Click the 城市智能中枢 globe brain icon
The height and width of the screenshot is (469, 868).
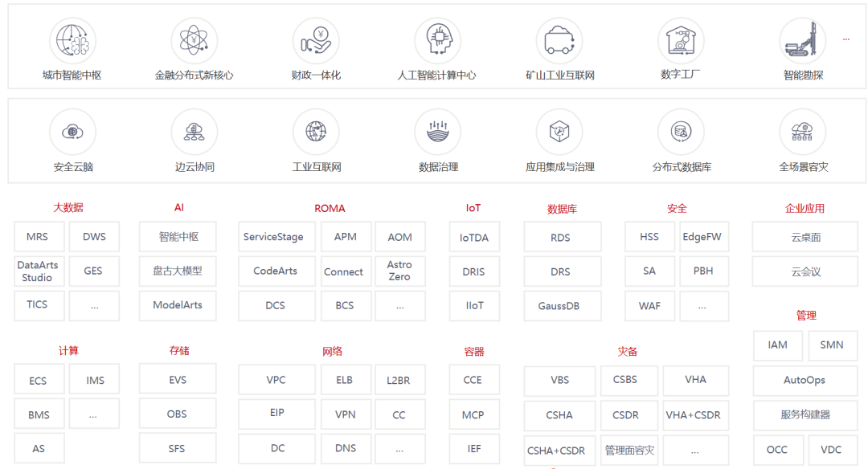[x=72, y=40]
